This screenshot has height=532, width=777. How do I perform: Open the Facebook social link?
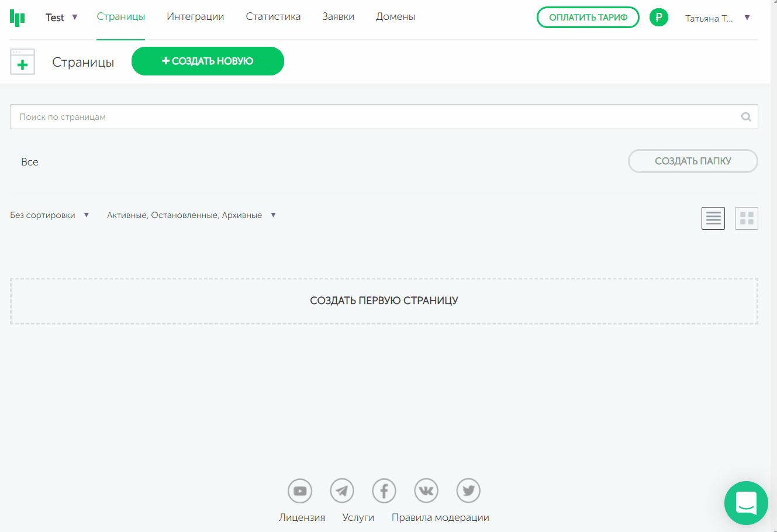point(384,491)
